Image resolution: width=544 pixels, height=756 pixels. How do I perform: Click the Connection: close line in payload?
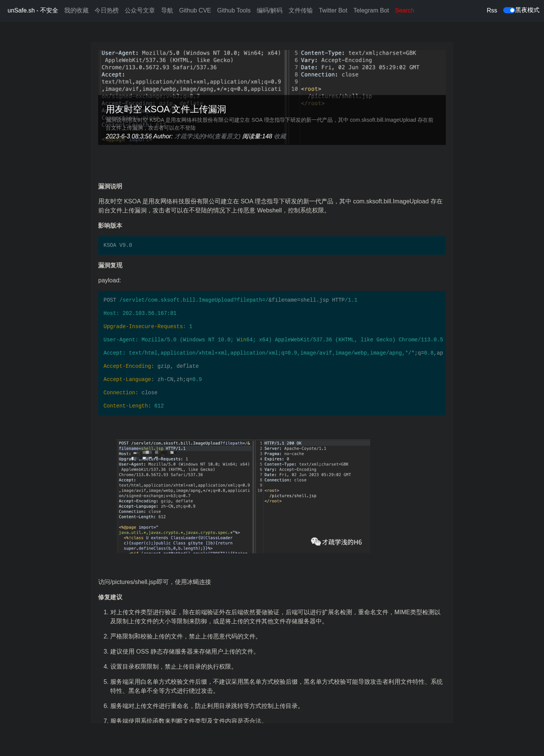pyautogui.click(x=130, y=393)
